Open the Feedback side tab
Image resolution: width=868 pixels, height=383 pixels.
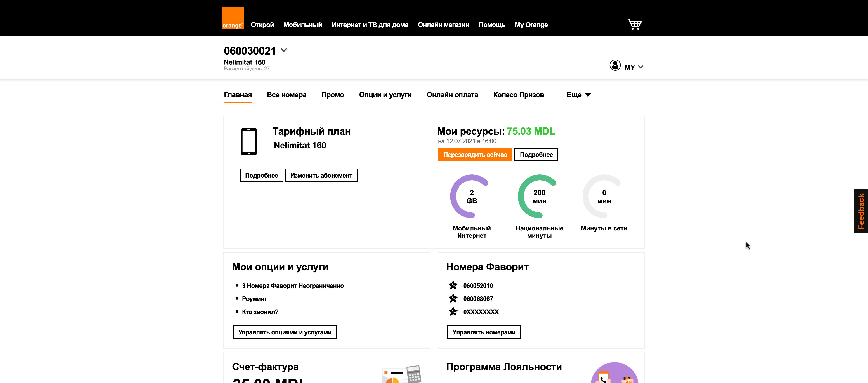coord(861,211)
